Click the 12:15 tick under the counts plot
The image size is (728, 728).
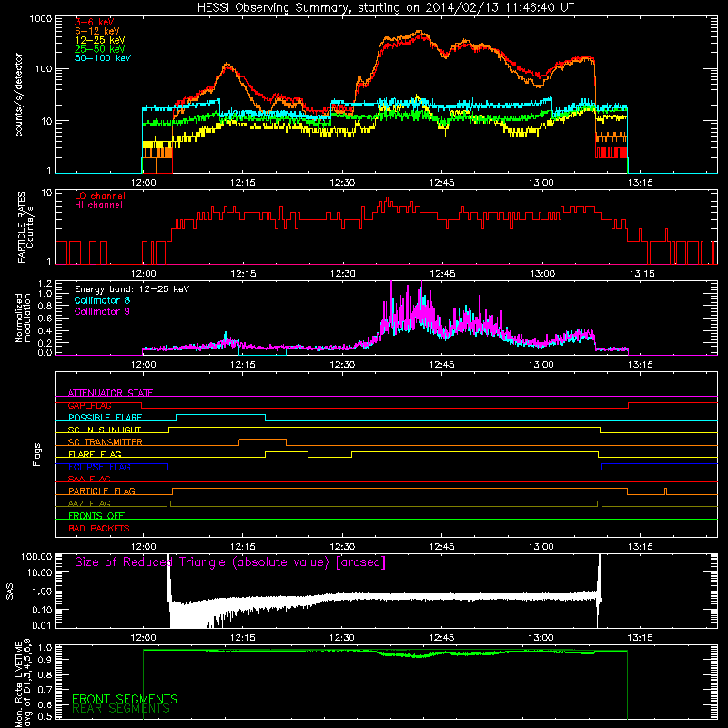(242, 183)
